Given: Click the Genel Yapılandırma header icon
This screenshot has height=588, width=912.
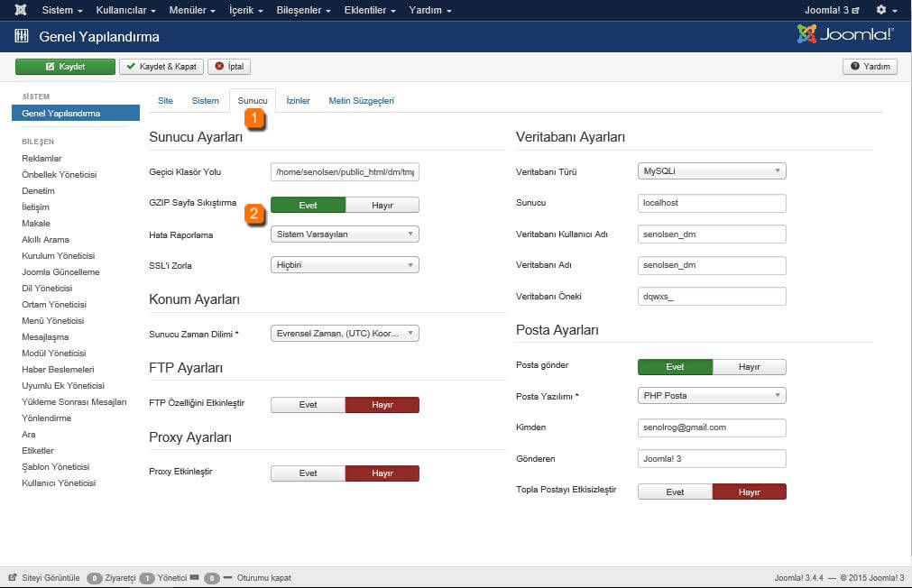Looking at the screenshot, I should click(22, 37).
